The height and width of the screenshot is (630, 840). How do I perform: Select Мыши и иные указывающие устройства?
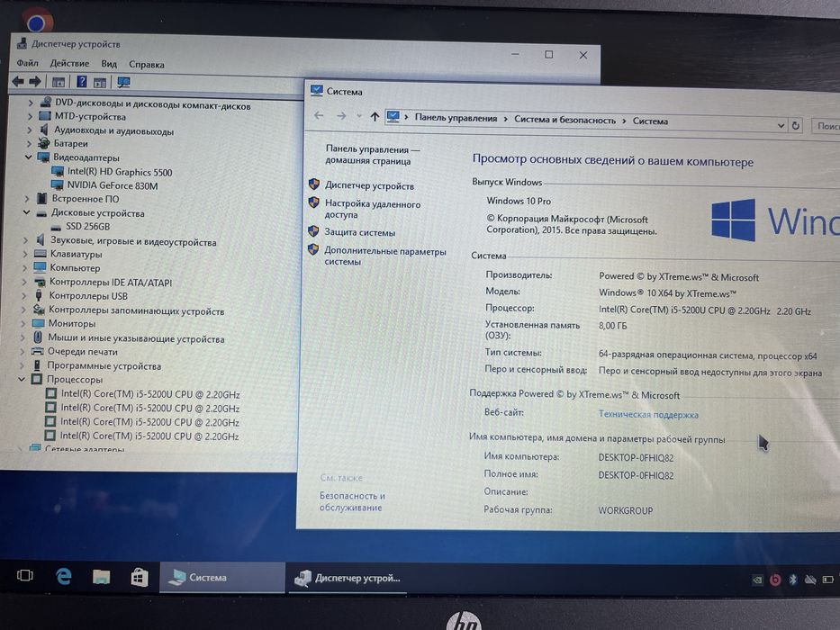tap(136, 338)
